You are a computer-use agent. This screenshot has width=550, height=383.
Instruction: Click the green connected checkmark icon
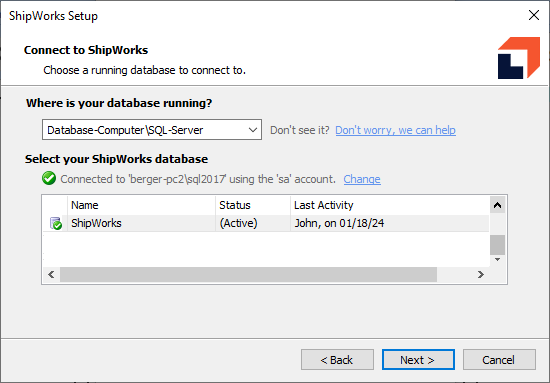tap(49, 179)
